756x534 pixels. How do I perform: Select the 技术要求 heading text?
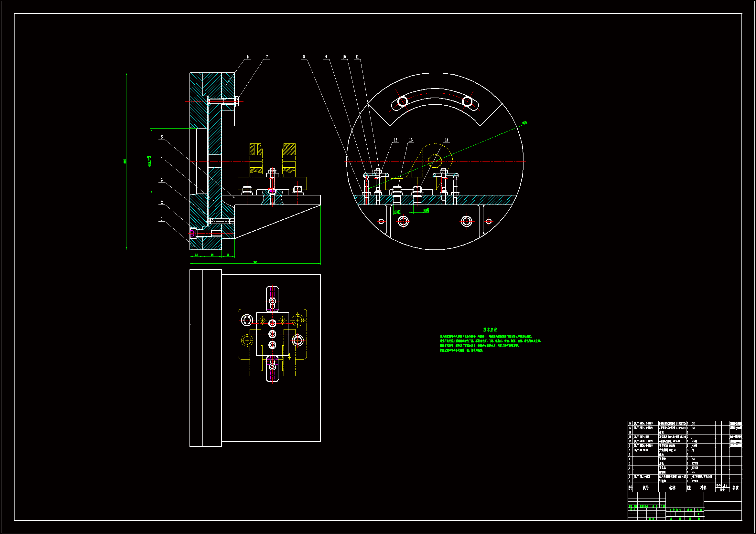point(490,330)
